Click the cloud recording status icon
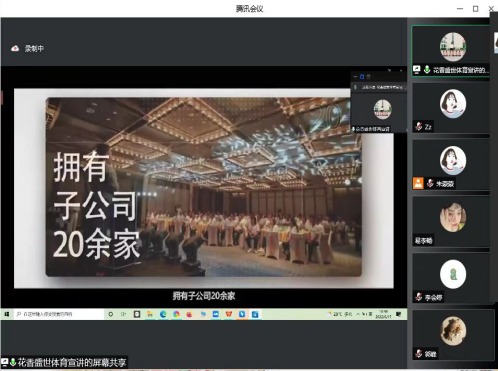 [x=15, y=49]
